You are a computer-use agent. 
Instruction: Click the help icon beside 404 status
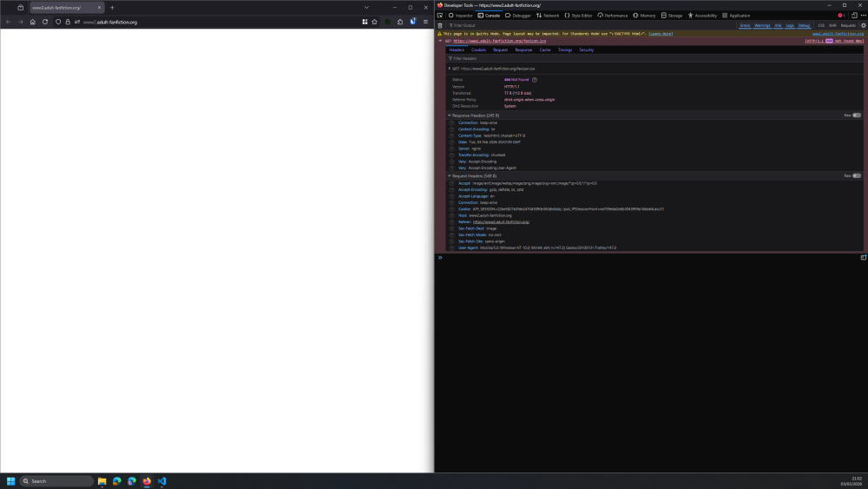(x=535, y=79)
